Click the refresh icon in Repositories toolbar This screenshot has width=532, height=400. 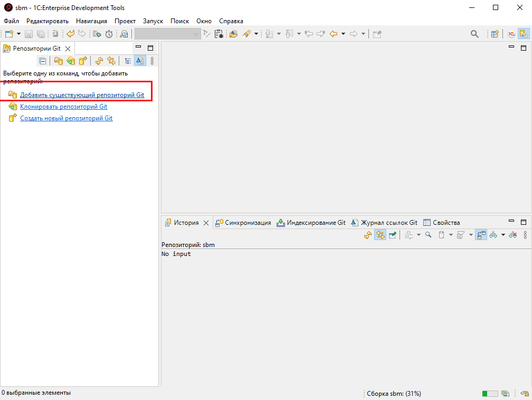tap(99, 61)
